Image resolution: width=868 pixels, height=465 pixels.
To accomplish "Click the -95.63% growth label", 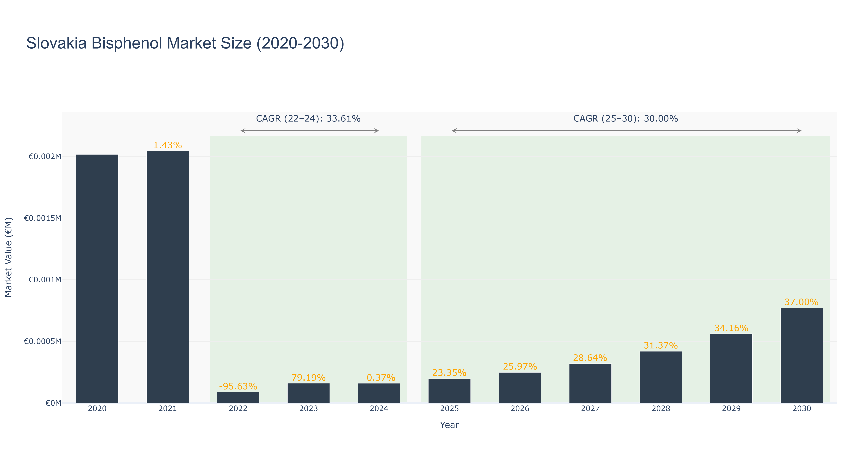I will coord(238,386).
